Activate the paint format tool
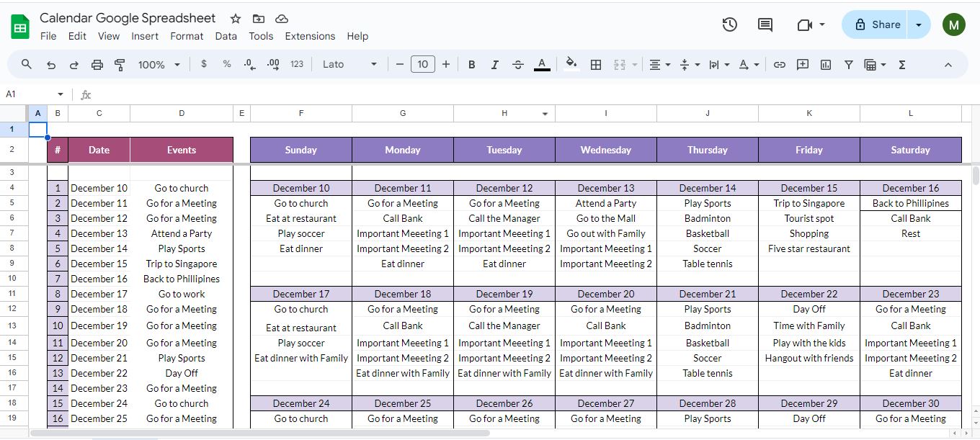The height and width of the screenshot is (440, 980). pos(120,64)
